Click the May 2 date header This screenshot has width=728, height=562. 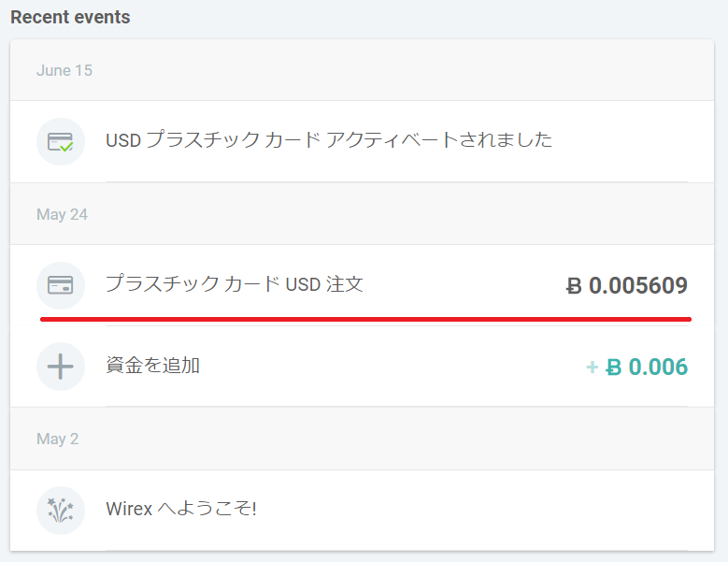[58, 439]
